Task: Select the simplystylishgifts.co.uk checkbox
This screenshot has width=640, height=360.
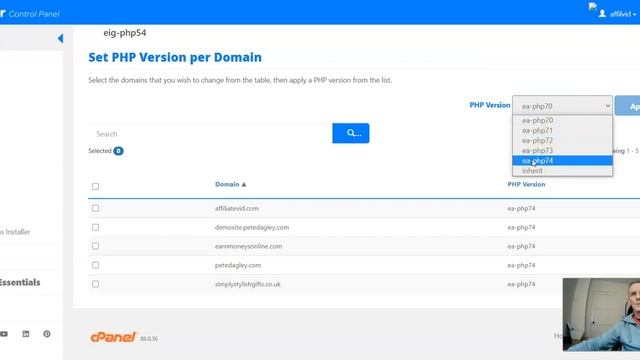Action: 96,284
